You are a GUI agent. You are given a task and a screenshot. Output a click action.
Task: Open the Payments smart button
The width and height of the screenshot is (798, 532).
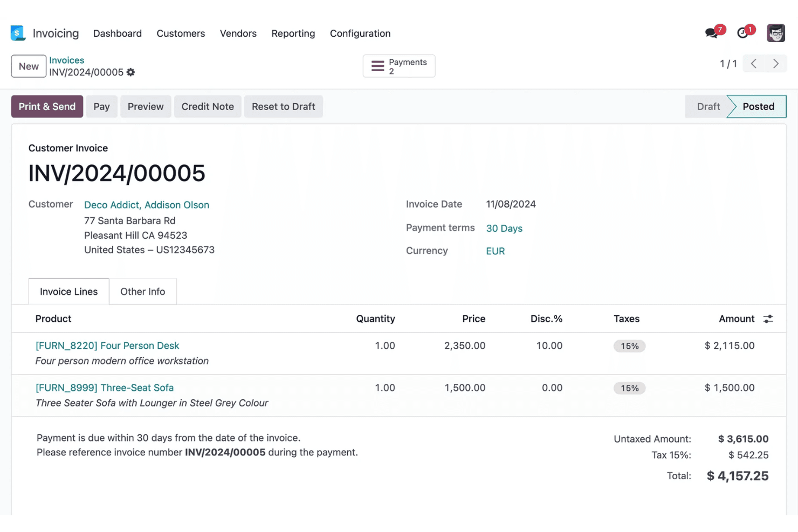point(399,66)
